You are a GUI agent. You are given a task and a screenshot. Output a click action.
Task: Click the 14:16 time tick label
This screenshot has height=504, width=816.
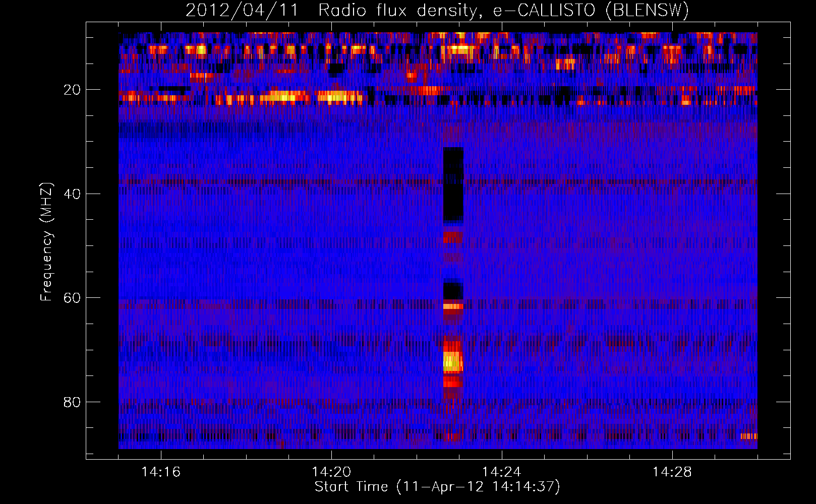click(161, 472)
